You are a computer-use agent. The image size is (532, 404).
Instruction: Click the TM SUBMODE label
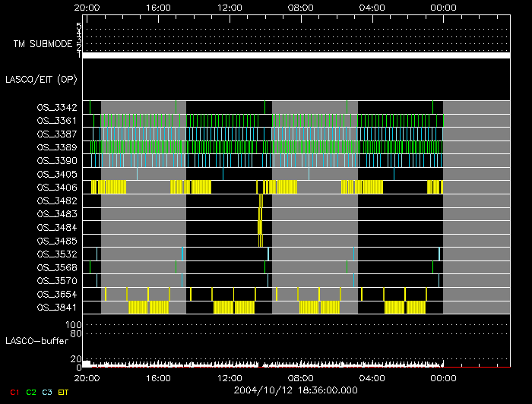click(43, 44)
